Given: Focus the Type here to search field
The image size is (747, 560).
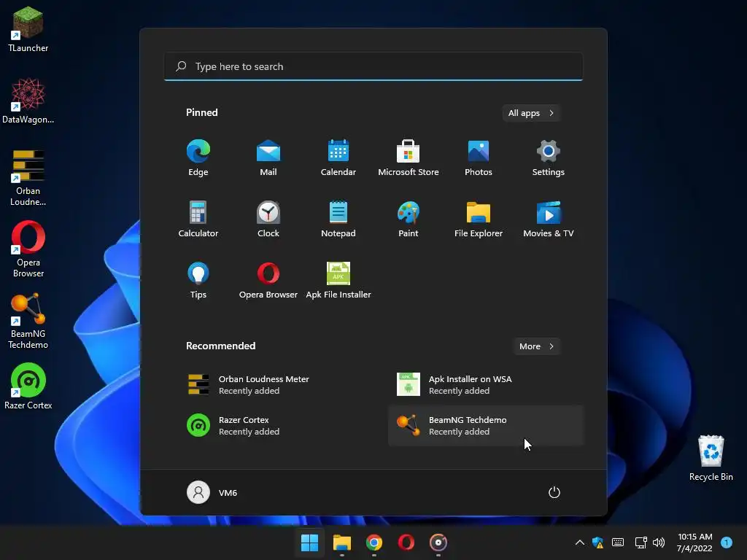Looking at the screenshot, I should pos(373,66).
